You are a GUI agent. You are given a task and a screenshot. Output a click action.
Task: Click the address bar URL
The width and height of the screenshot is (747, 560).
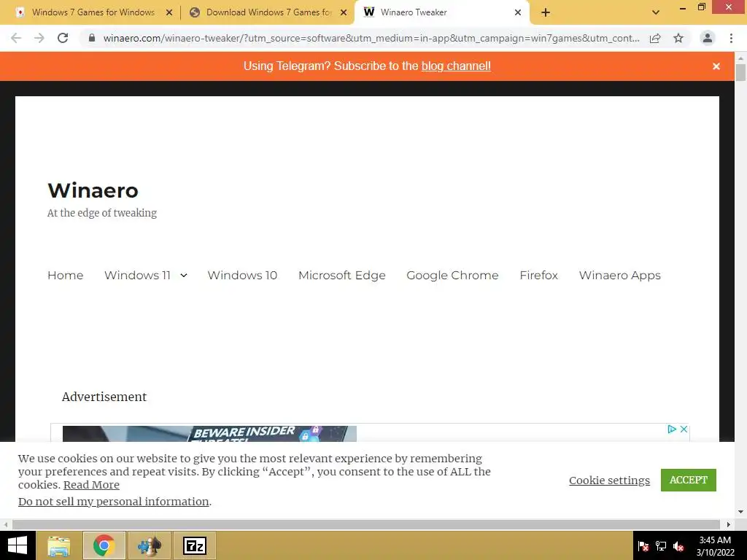(371, 38)
